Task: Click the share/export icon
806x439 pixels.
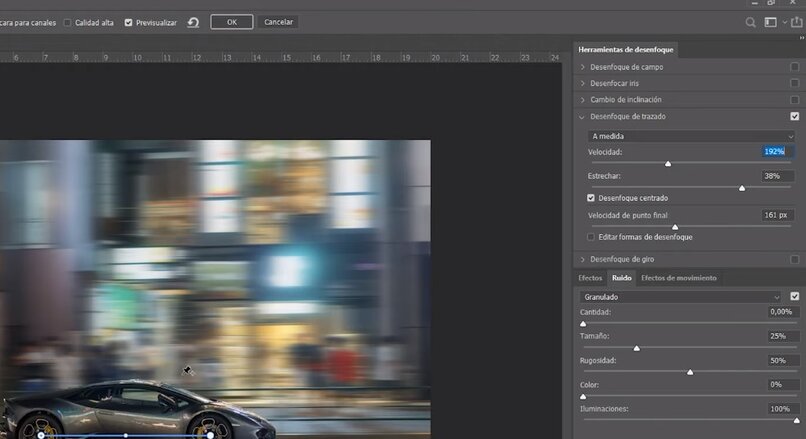Action: coord(795,22)
